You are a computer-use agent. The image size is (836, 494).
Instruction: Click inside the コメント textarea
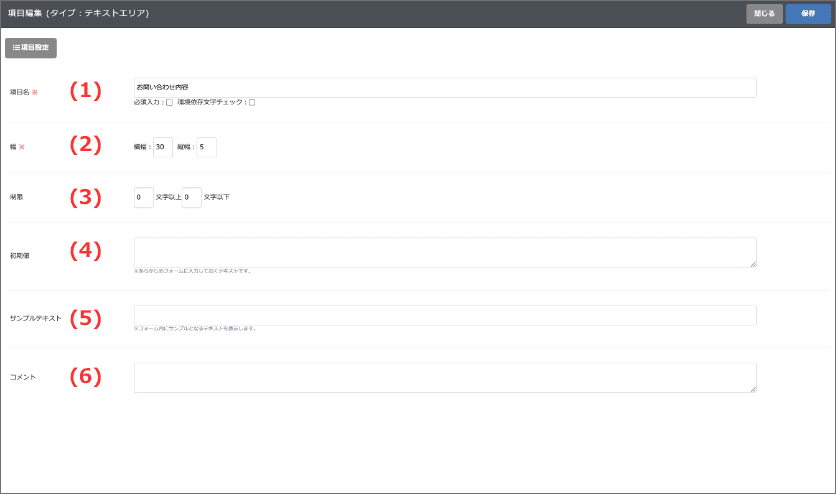coord(444,377)
